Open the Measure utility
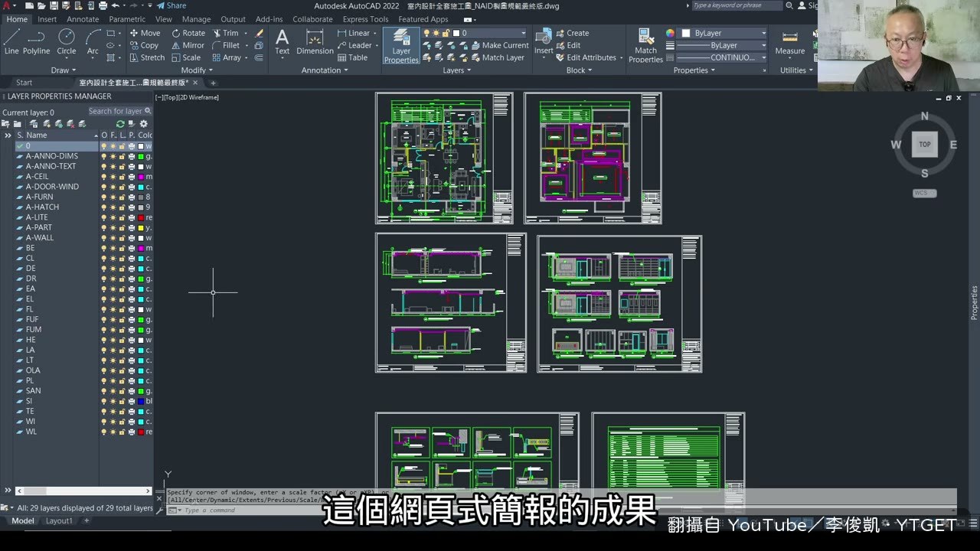Screen dimensions: 980x551 (x=789, y=44)
